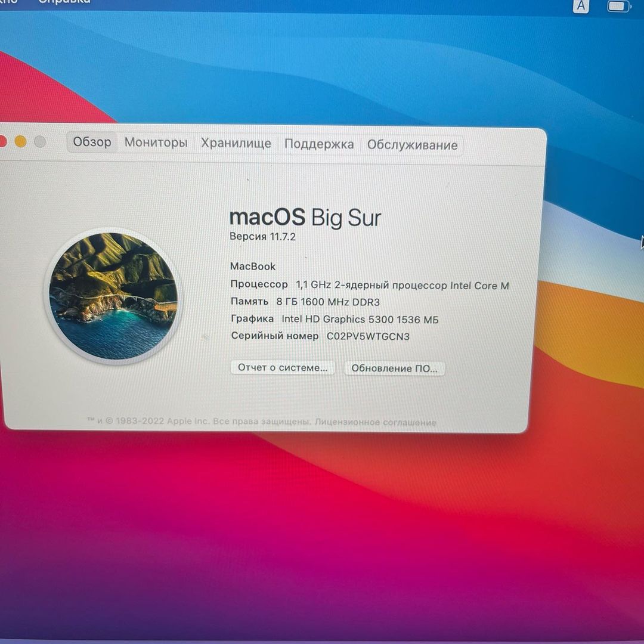This screenshot has height=644, width=644.
Task: Click the yellow minimize window button
Action: pyautogui.click(x=20, y=142)
